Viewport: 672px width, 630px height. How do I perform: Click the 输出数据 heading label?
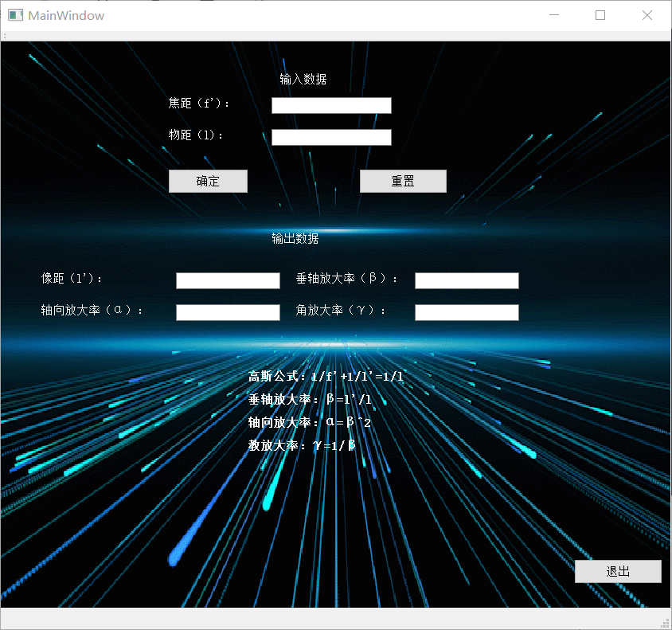(x=295, y=239)
